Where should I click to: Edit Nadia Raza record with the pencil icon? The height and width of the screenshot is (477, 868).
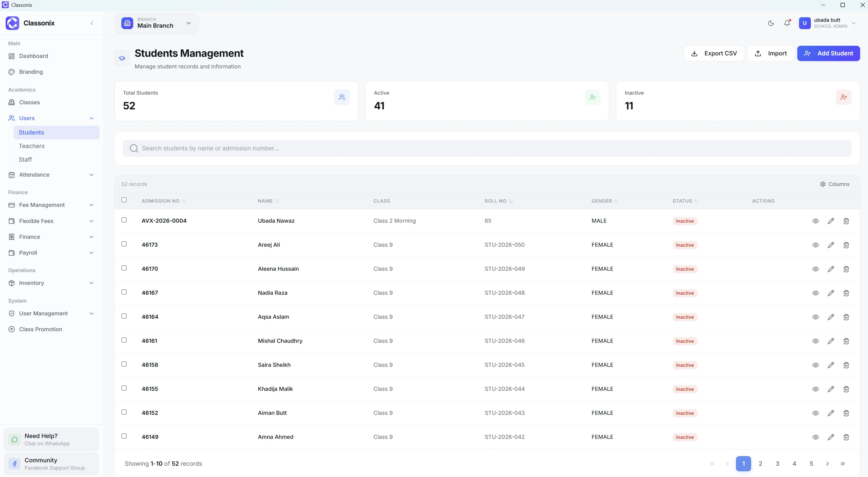[x=831, y=293]
